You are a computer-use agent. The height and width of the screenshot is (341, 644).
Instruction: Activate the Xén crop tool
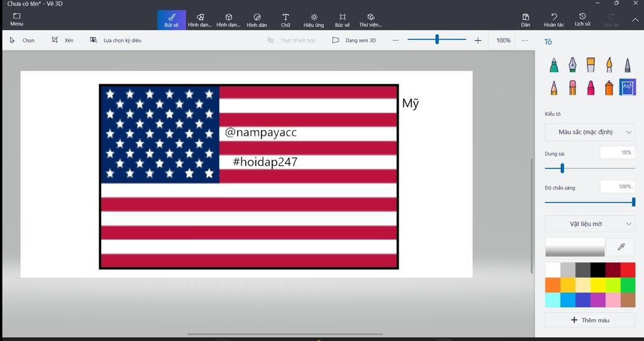coord(62,40)
